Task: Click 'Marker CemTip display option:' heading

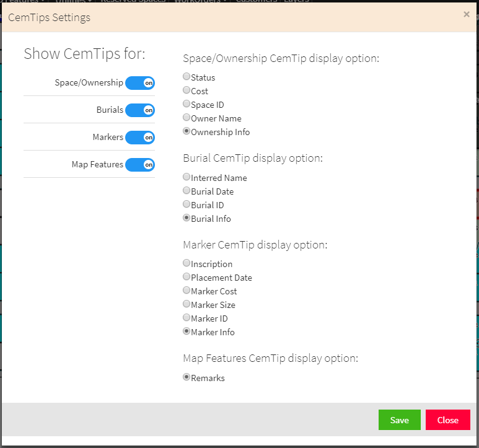Action: point(255,245)
